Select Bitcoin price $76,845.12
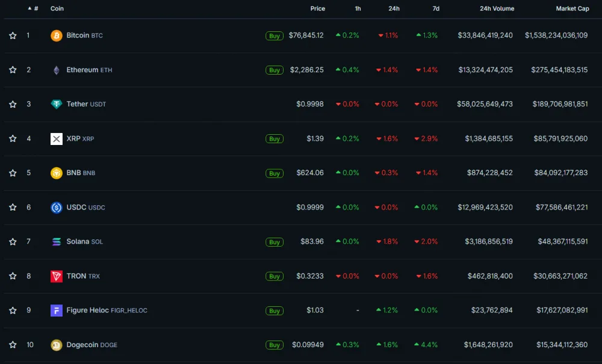Screen dimensions: 602x364 point(306,35)
